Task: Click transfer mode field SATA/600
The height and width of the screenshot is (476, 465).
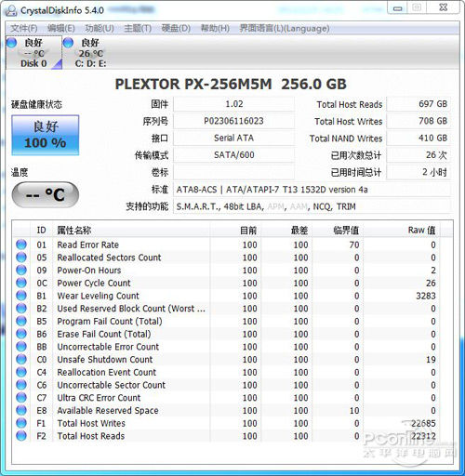Action: coord(233,155)
